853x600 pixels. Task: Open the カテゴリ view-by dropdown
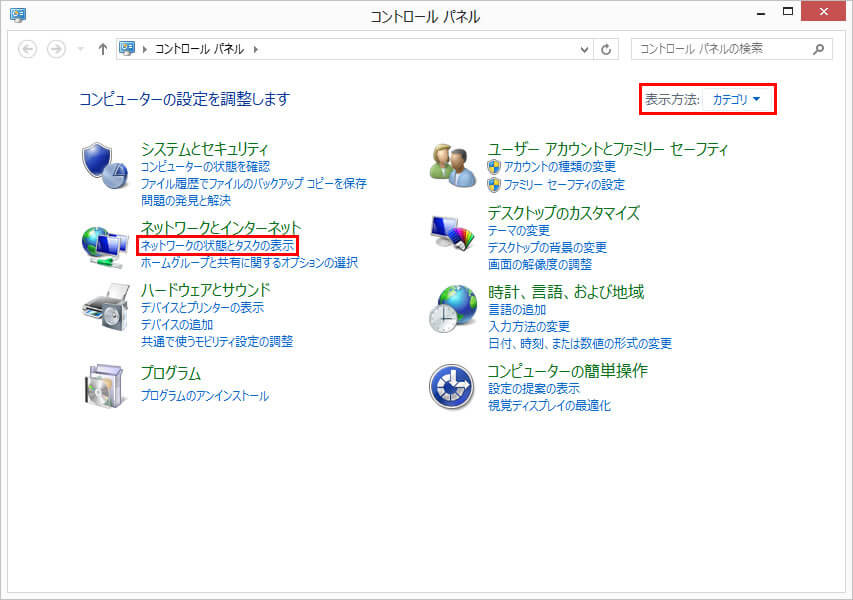pos(736,100)
